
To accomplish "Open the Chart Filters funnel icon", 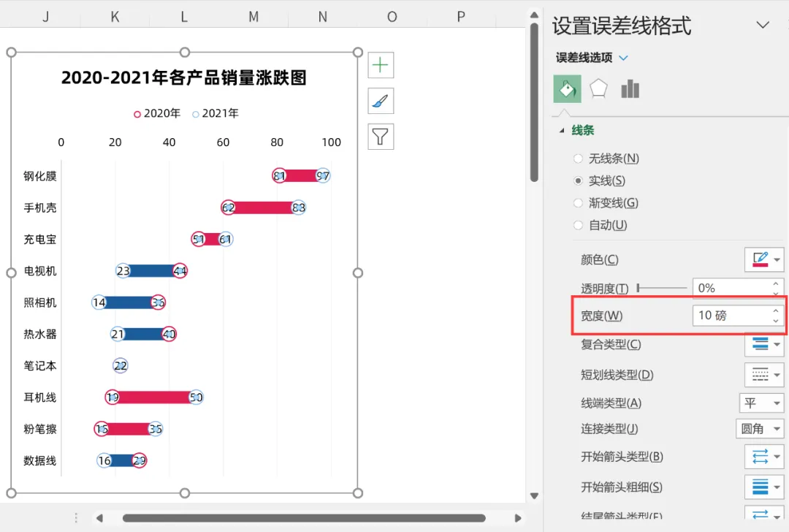I will (381, 137).
